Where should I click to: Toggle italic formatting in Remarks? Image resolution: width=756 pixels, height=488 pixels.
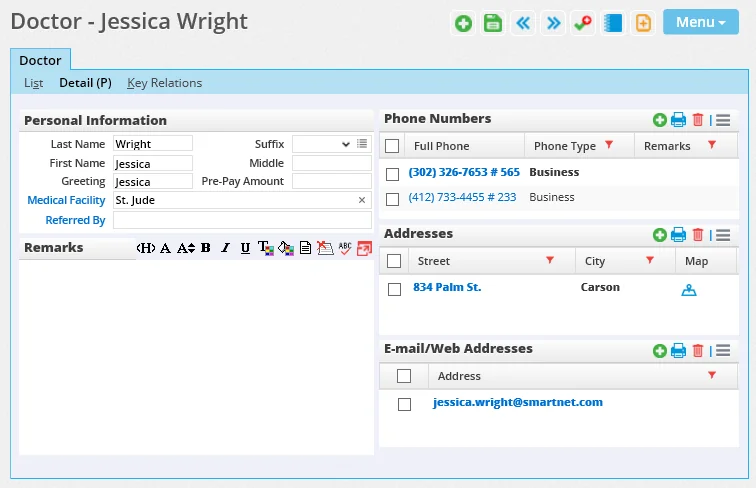coord(225,248)
